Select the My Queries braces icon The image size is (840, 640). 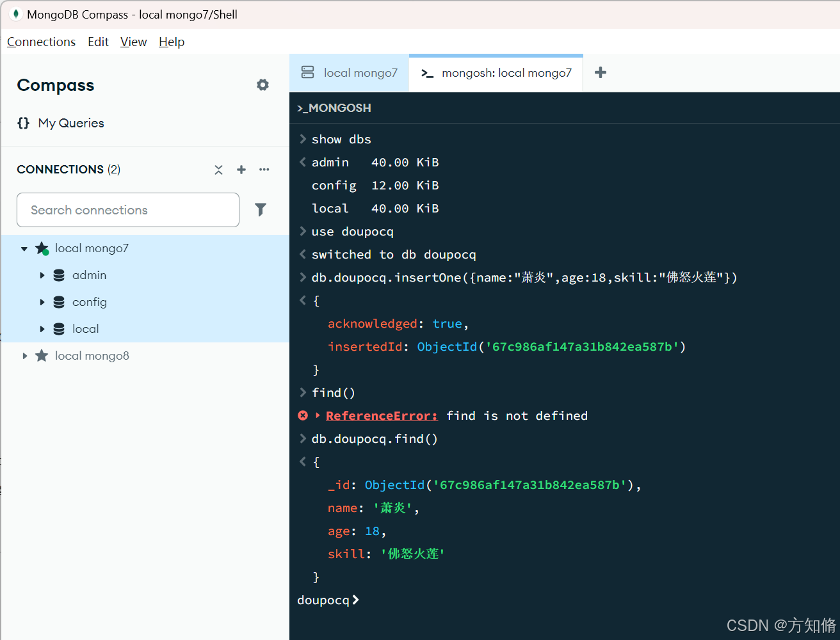pyautogui.click(x=23, y=123)
